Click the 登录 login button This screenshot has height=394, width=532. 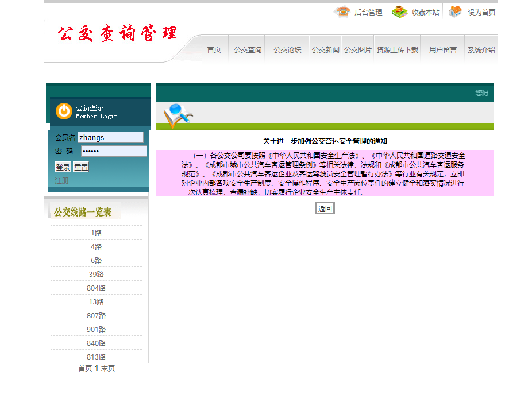[x=63, y=167]
